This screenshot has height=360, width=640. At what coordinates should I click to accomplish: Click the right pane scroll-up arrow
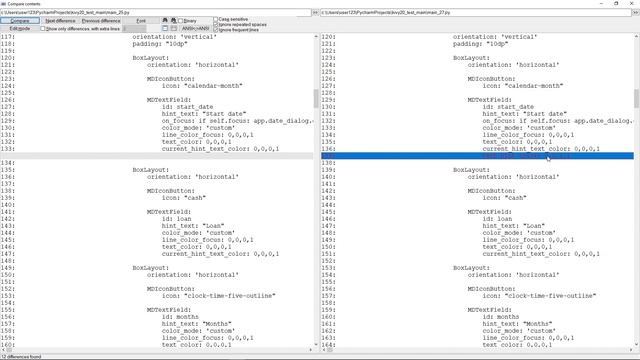[x=636, y=37]
